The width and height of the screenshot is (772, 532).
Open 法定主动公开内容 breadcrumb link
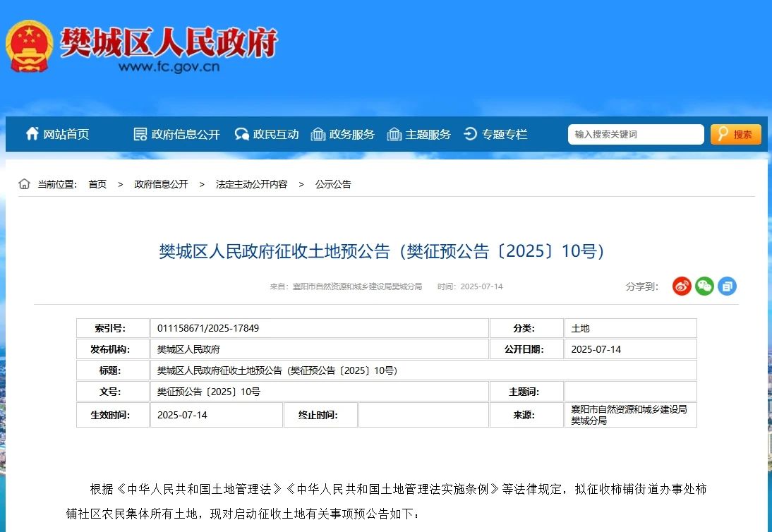pos(252,184)
